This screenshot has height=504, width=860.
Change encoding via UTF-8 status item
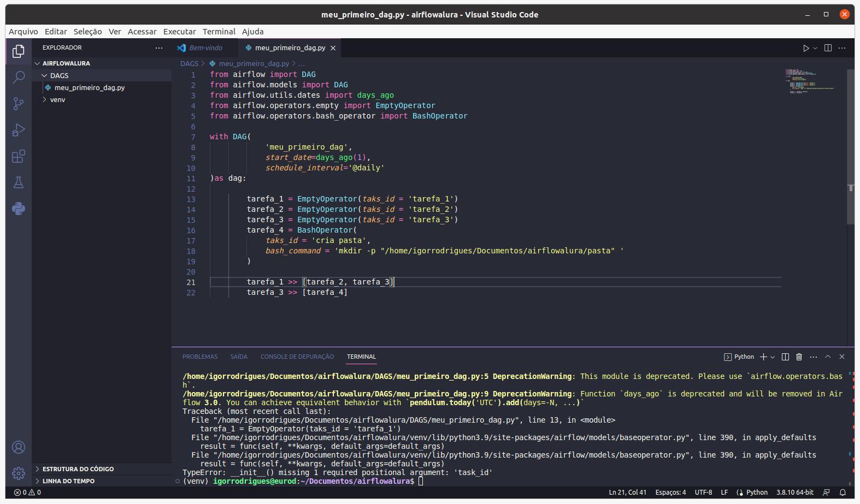(x=703, y=493)
